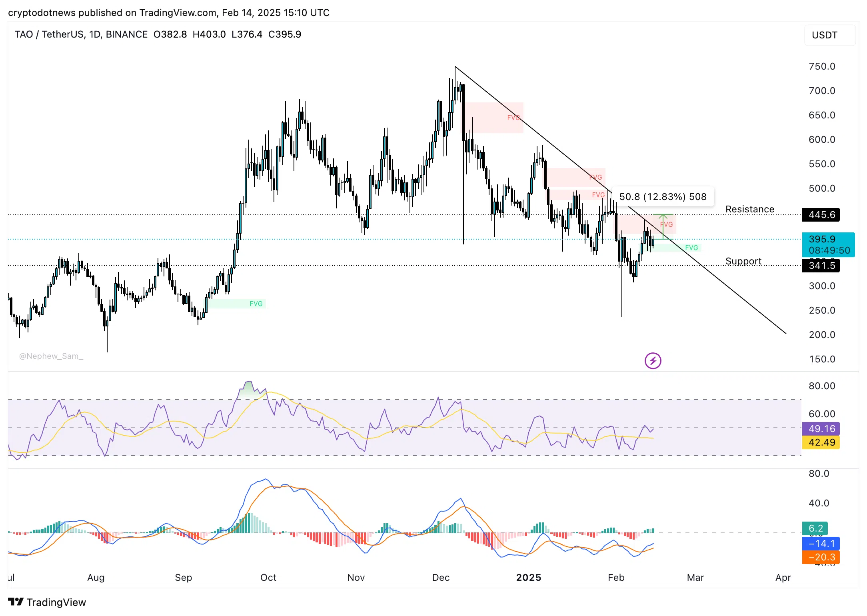Click the @Nephew_Sam_ watermark text
The height and width of the screenshot is (616, 867).
point(51,356)
